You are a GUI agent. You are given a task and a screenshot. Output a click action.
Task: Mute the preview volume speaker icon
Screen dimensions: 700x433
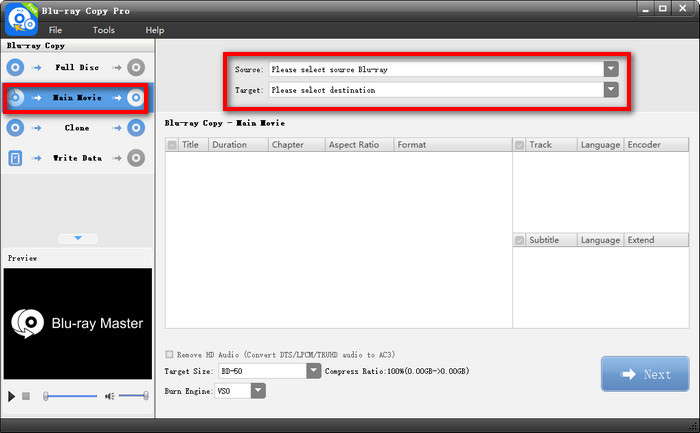pos(109,397)
